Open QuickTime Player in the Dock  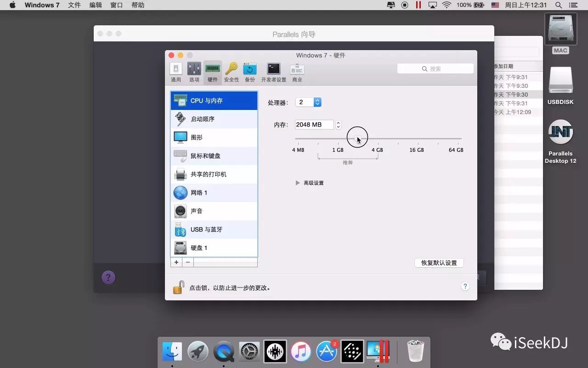click(224, 352)
